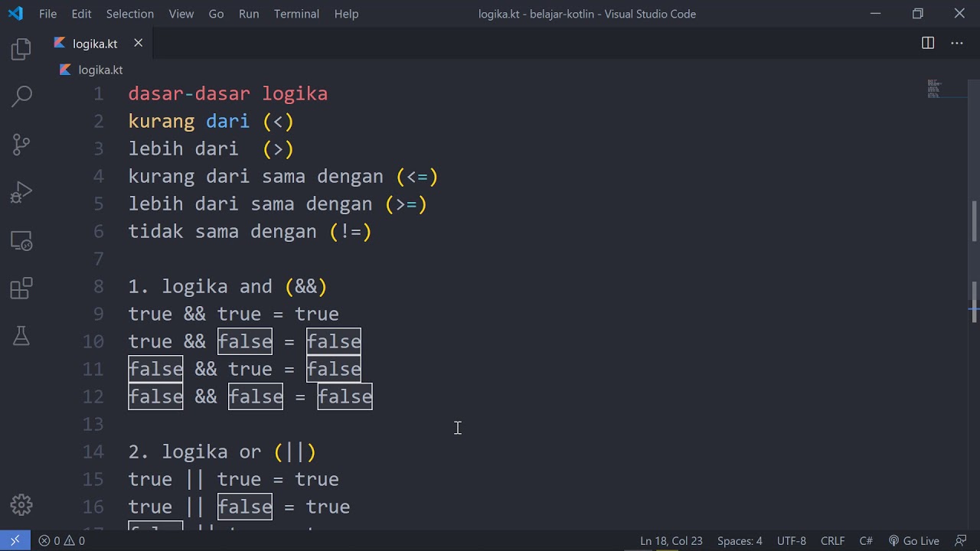Viewport: 980px width, 551px height.
Task: Open the Testing flask icon
Action: tap(21, 335)
